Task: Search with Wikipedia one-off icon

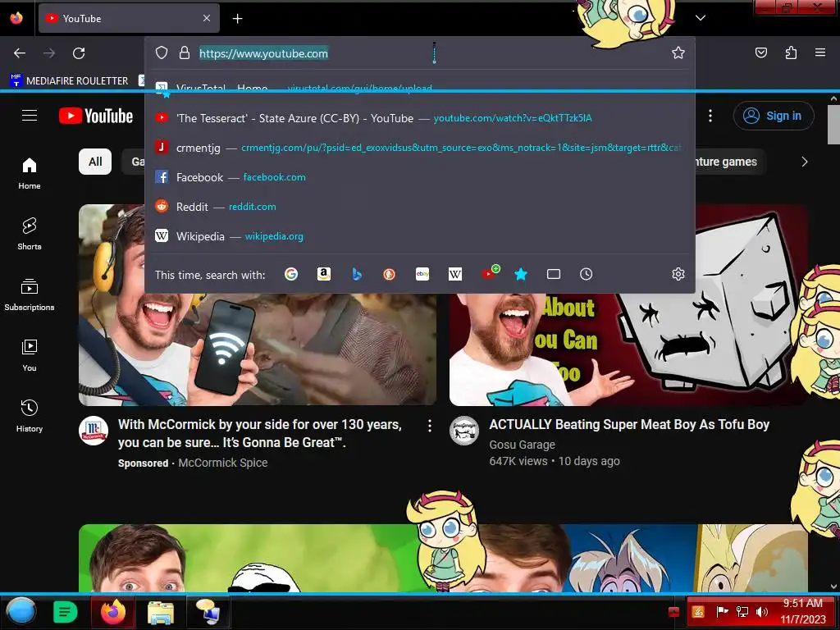Action: 454,274
